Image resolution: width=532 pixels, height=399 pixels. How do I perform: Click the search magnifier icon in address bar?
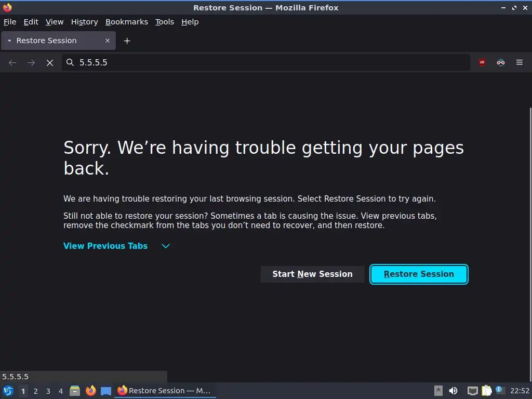(x=70, y=62)
